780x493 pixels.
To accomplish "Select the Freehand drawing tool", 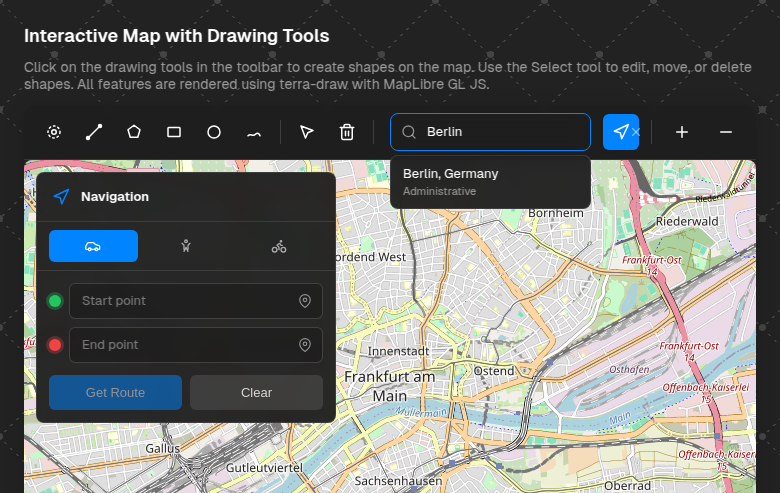I will (254, 132).
